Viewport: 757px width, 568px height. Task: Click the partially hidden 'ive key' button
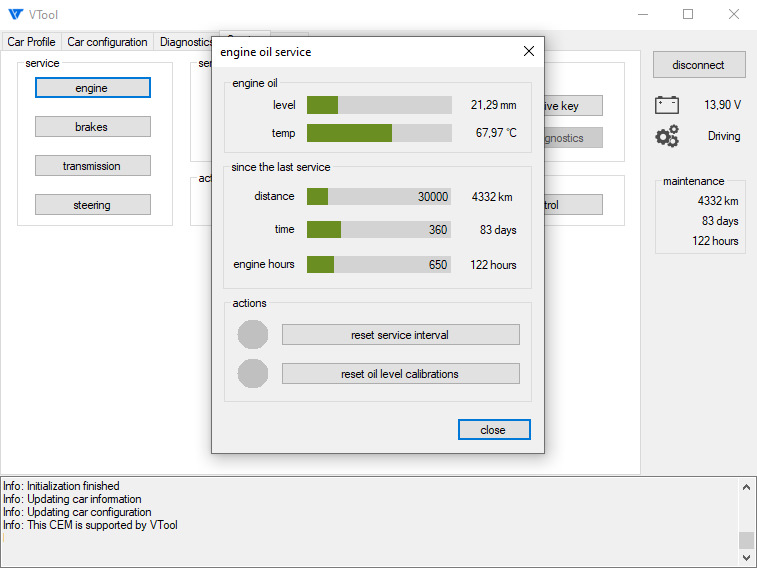coord(574,106)
